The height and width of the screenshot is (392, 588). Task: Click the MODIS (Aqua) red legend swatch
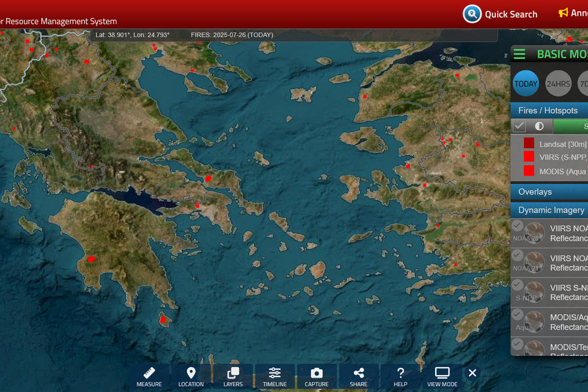tap(529, 171)
